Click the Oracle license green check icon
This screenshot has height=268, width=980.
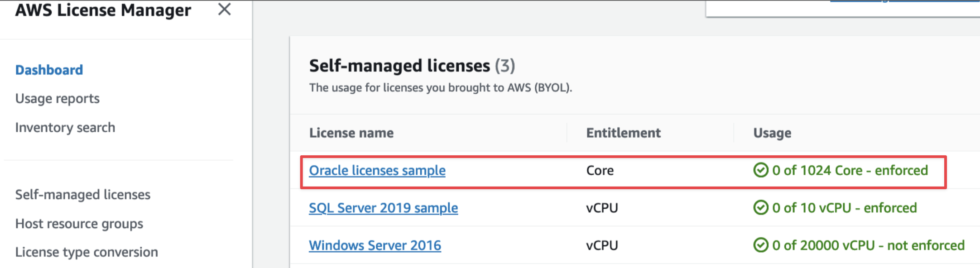760,170
